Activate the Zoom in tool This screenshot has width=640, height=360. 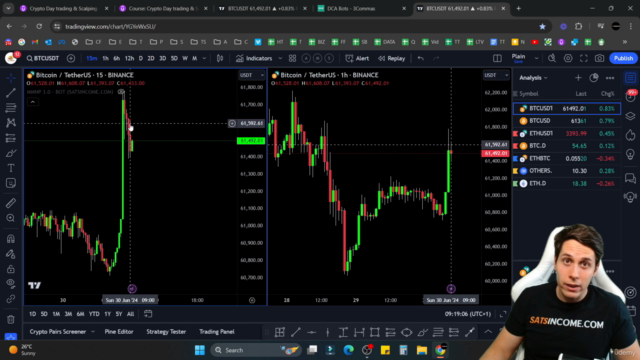click(x=11, y=218)
